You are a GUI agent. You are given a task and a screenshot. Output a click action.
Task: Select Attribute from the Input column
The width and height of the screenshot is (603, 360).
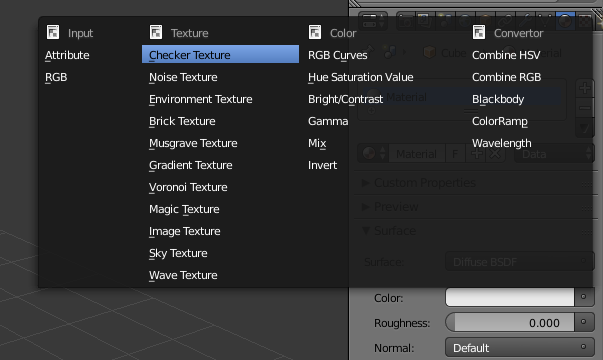coord(67,55)
